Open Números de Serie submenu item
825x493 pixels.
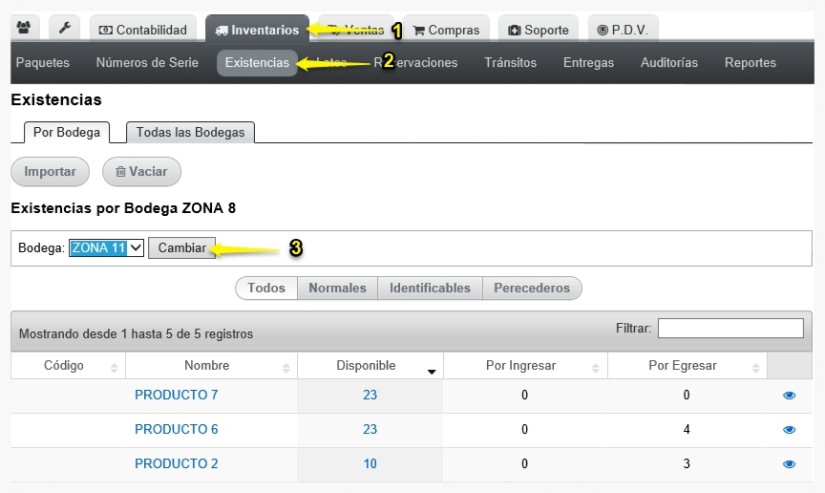pyautogui.click(x=147, y=63)
